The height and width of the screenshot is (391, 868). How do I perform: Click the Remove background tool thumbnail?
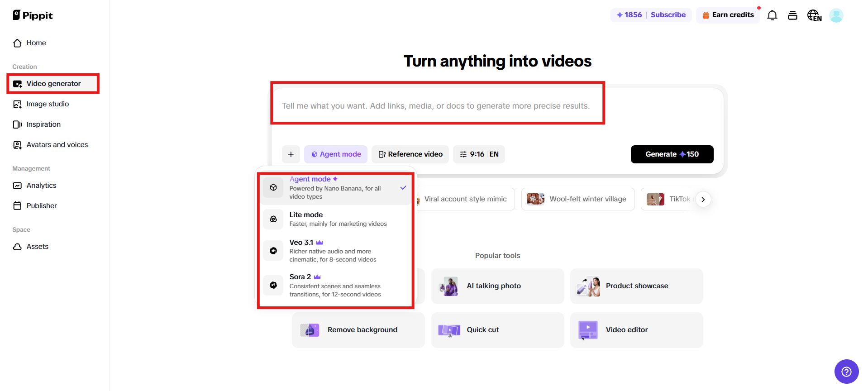310,330
